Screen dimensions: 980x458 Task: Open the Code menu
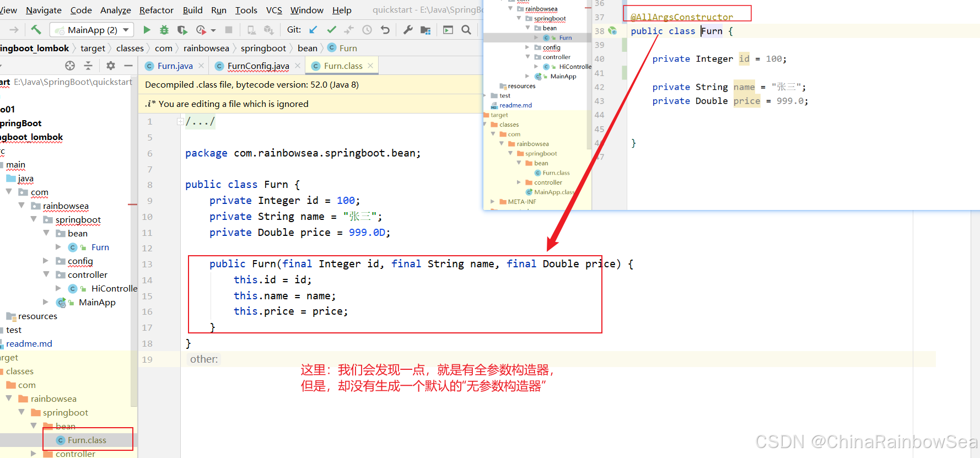tap(81, 10)
